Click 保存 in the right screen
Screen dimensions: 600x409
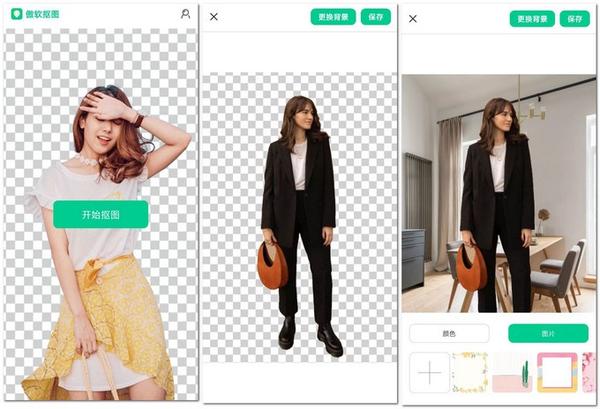(x=575, y=19)
